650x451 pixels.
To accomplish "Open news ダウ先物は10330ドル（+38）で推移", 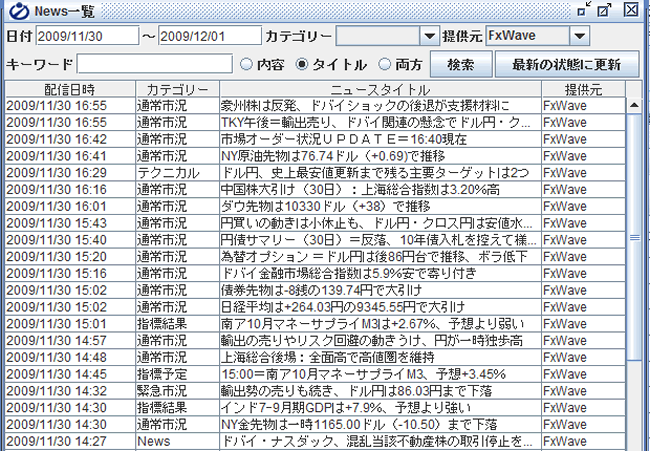I will coord(380,206).
